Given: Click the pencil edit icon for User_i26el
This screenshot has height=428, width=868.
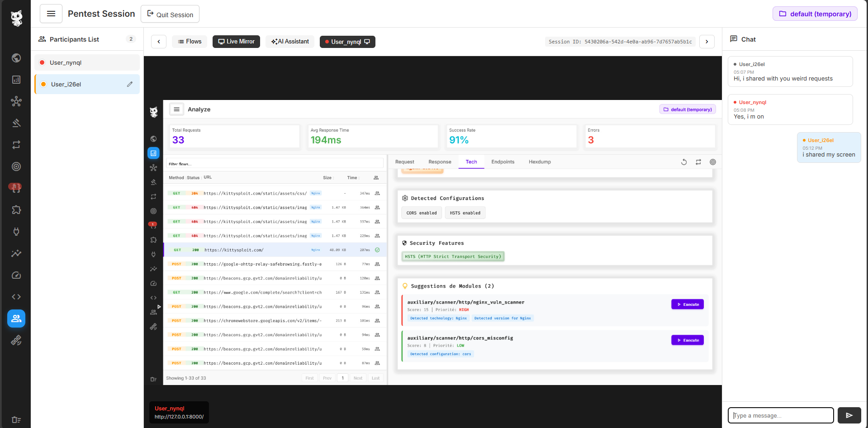Looking at the screenshot, I should coord(130,84).
